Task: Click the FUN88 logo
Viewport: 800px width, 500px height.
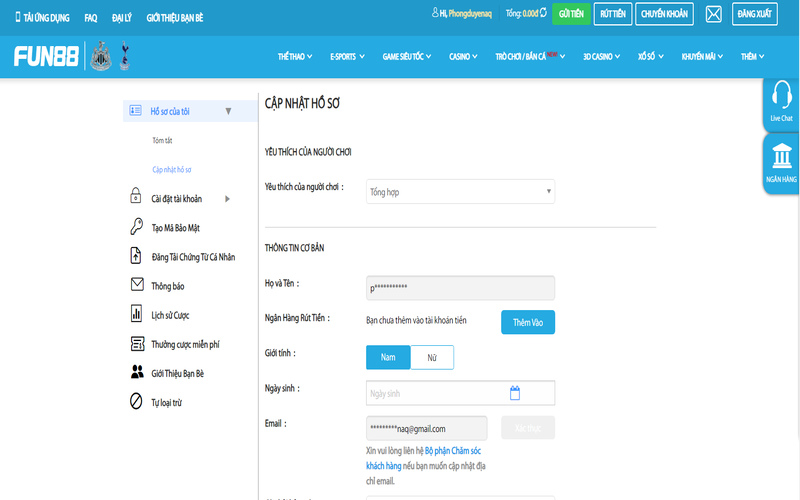Action: 46,56
